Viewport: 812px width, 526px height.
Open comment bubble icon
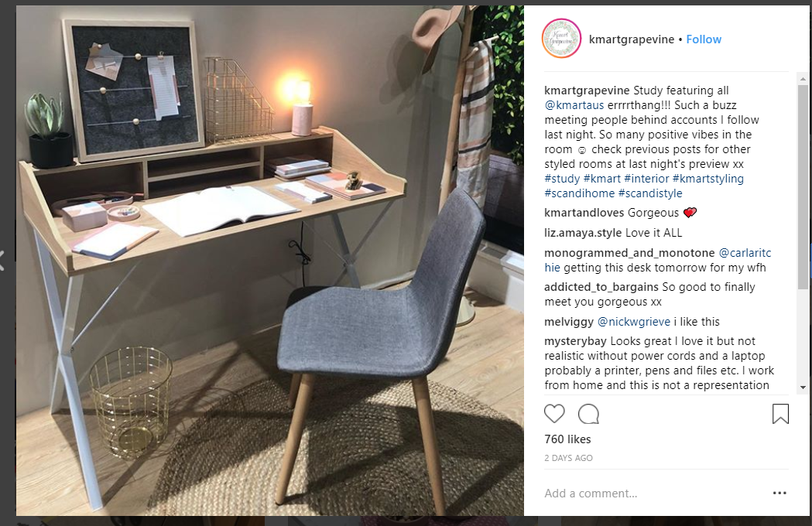(x=588, y=414)
